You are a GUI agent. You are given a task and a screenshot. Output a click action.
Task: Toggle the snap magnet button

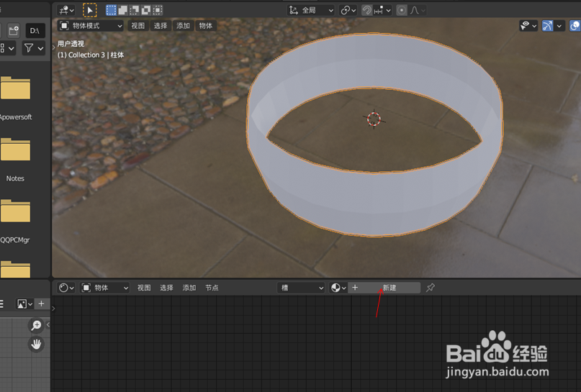pyautogui.click(x=366, y=10)
